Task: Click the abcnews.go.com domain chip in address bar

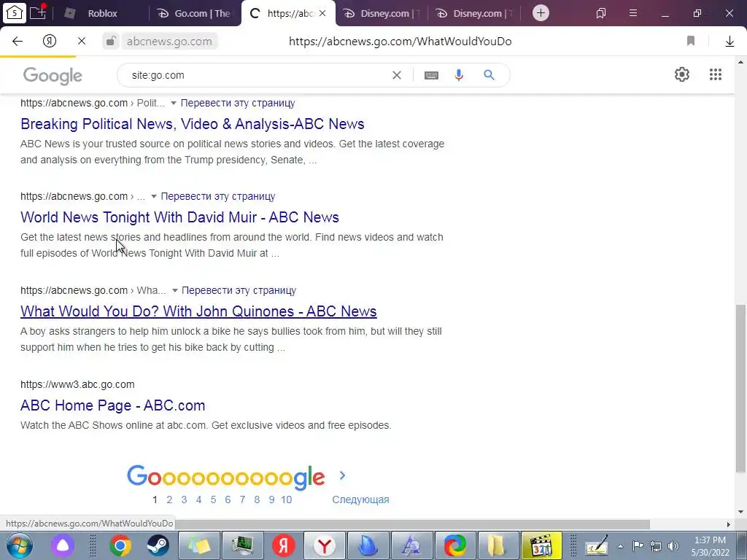Action: (169, 42)
